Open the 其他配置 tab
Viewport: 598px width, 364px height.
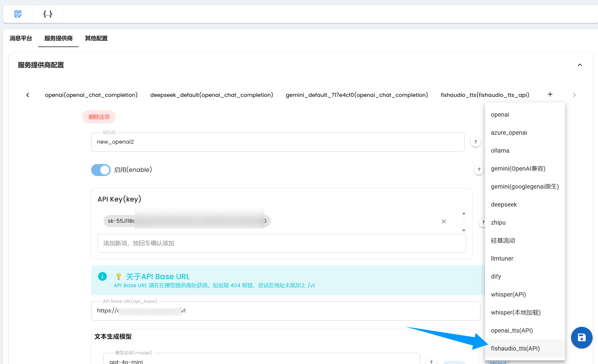click(x=96, y=38)
